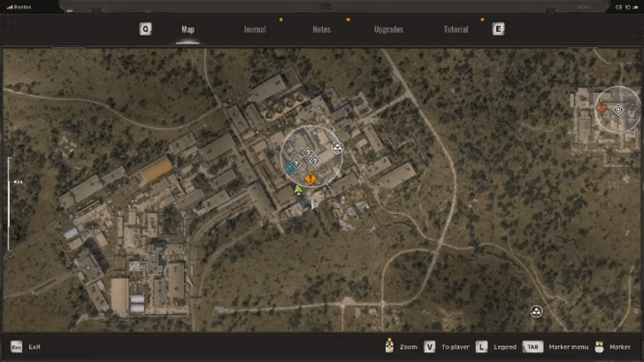Viewport: 644px width, 362px height.
Task: Select the orange exclamation mission marker
Action: (310, 178)
